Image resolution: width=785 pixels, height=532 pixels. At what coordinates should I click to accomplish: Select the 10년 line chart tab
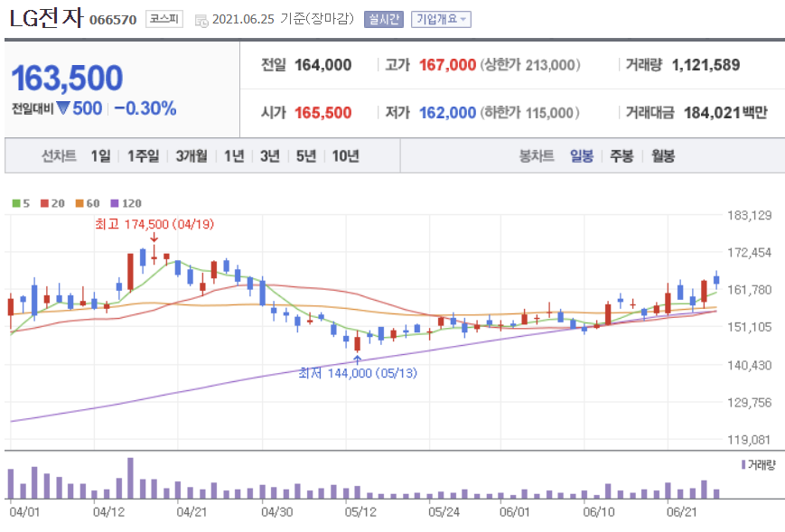coord(345,156)
